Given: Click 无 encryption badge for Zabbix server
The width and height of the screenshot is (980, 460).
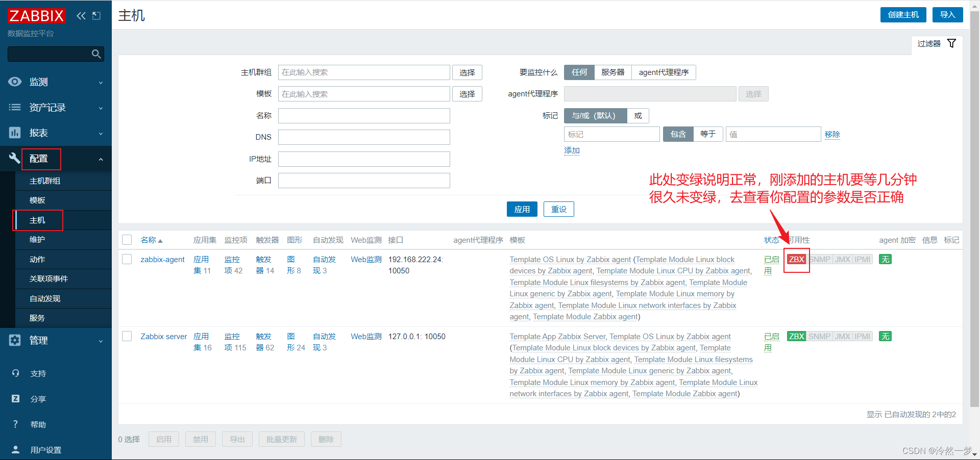Looking at the screenshot, I should pos(885,336).
